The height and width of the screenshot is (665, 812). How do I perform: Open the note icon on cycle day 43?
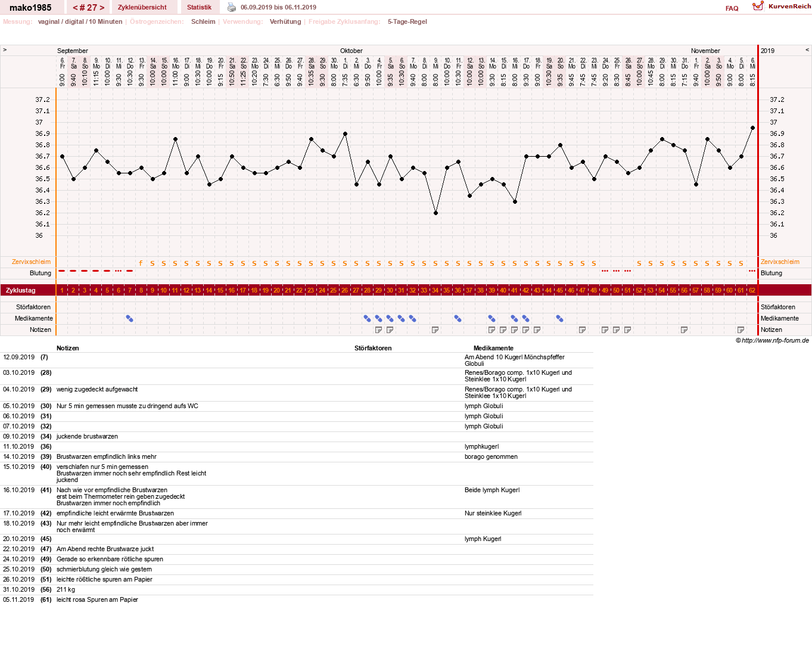click(537, 330)
